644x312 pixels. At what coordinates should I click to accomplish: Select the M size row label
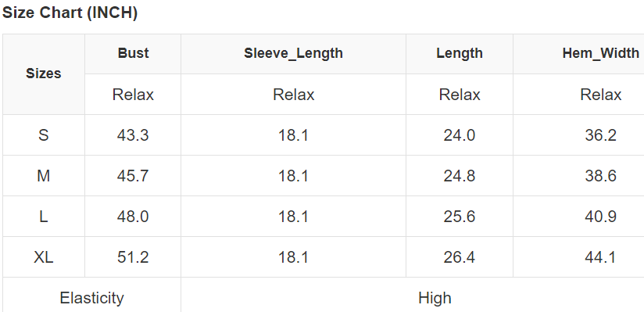pos(44,176)
